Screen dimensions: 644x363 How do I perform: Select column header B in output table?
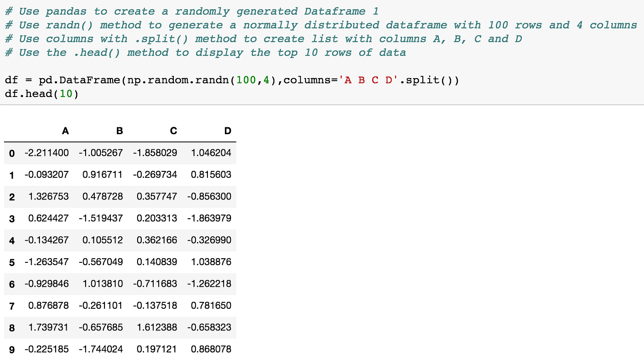tap(120, 130)
